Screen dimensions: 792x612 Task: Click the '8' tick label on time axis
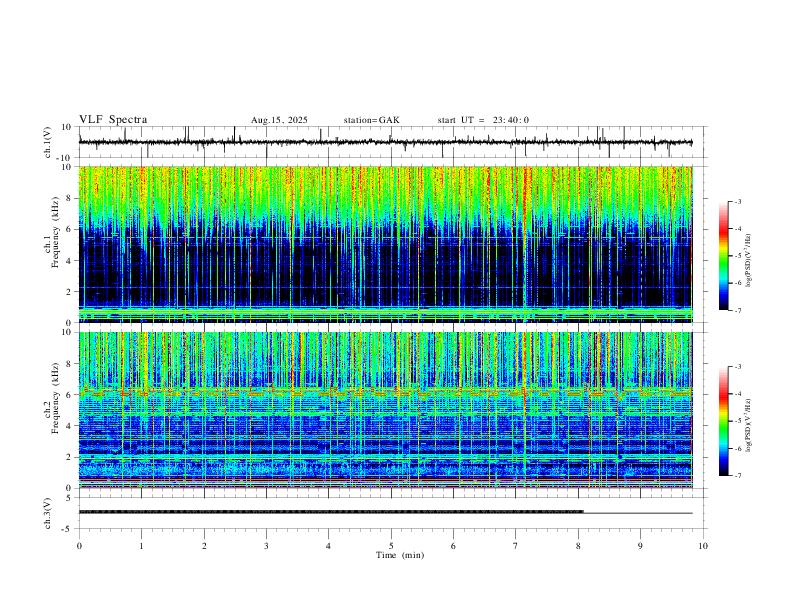578,546
